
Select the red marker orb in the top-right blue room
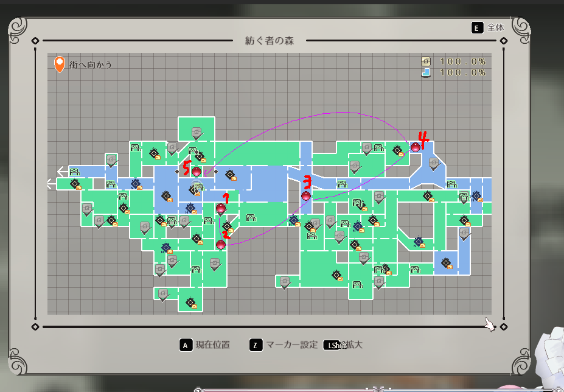tap(416, 147)
